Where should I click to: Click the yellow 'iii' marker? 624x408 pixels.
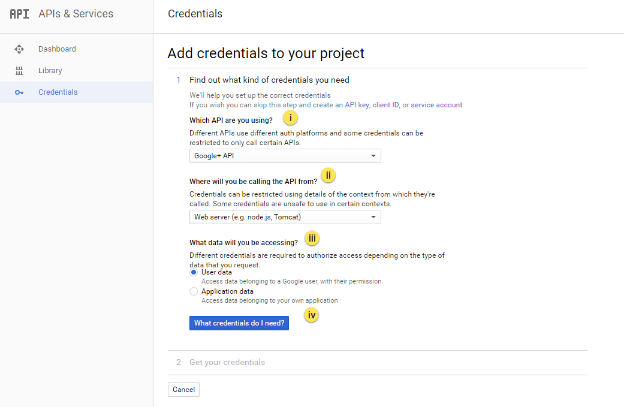point(312,238)
